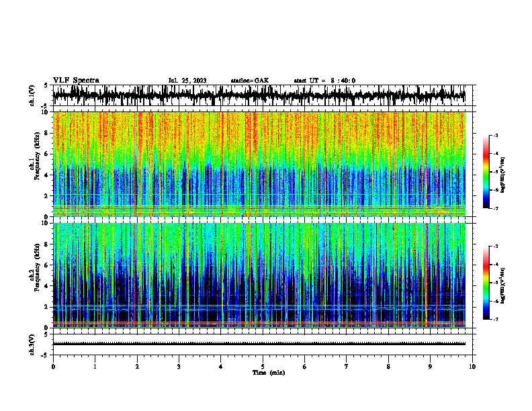
Task: Click the "-3" value on ch.2 colorbar
Action: coord(495,246)
